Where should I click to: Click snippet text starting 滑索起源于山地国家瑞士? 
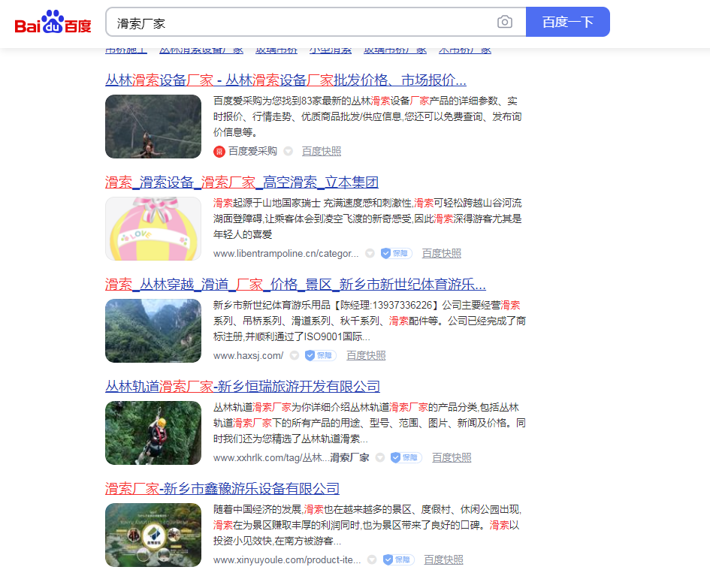pos(367,219)
